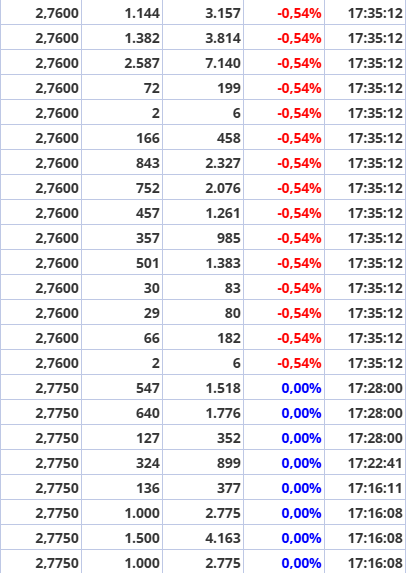This screenshot has width=407, height=578.
Task: Select the time cell 17:22:41
Action: 365,462
